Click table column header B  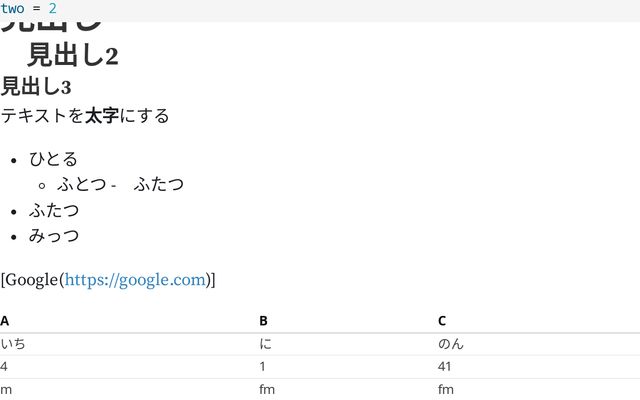point(264,321)
